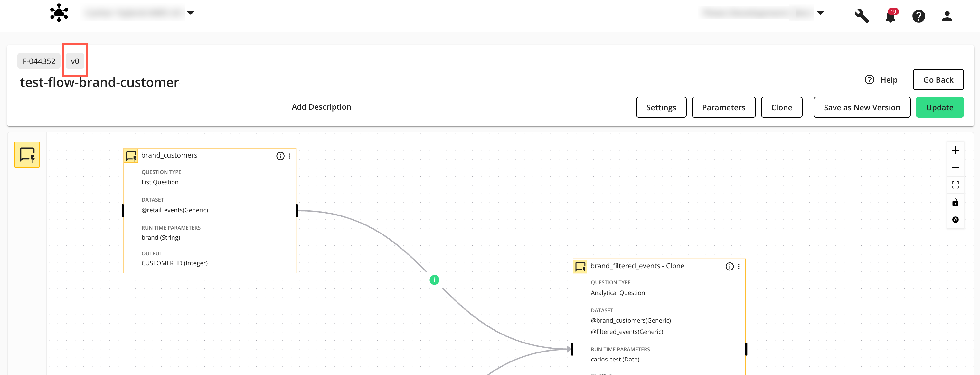
Task: Open the wrench tools menu
Action: pos(862,16)
